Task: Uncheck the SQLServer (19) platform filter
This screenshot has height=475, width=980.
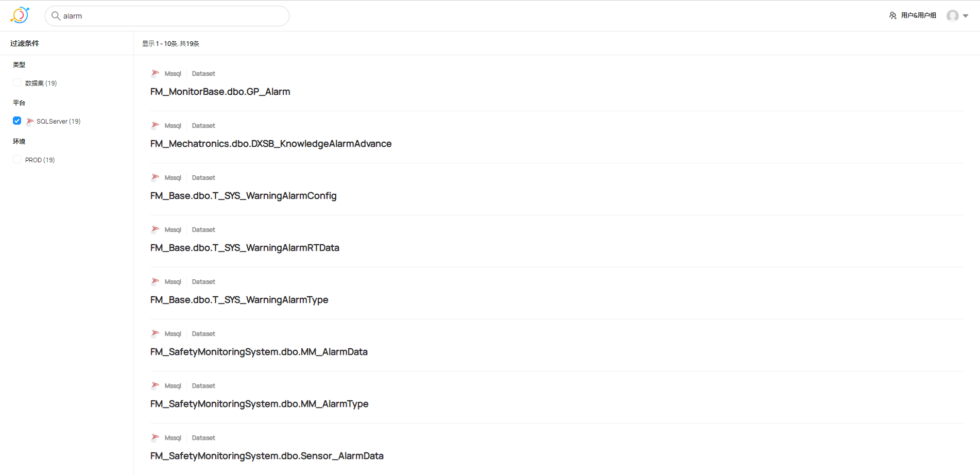Action: tap(17, 121)
